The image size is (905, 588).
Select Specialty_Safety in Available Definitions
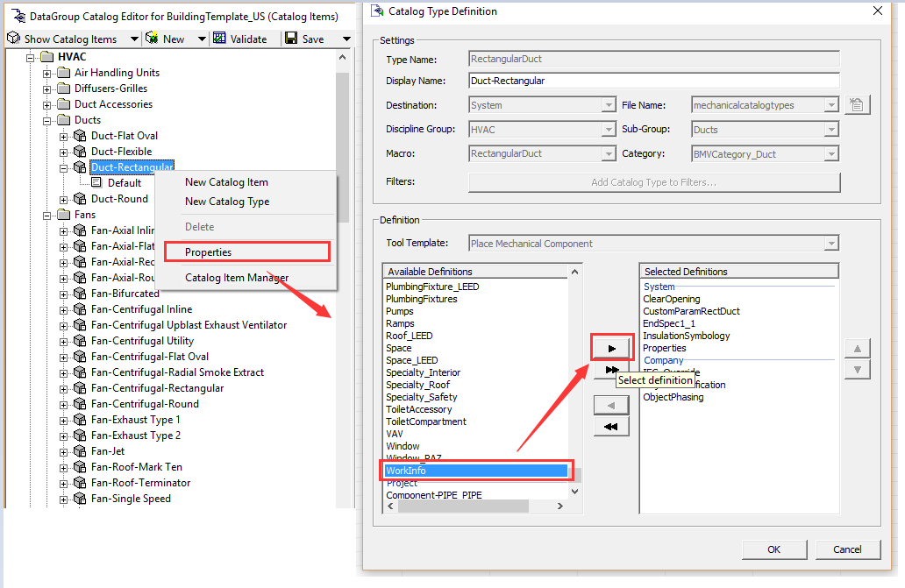[421, 397]
